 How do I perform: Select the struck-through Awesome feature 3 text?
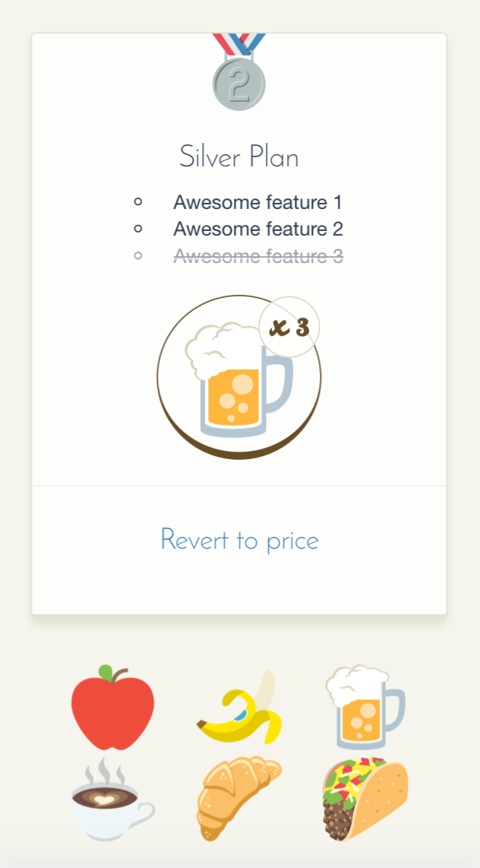pos(258,256)
